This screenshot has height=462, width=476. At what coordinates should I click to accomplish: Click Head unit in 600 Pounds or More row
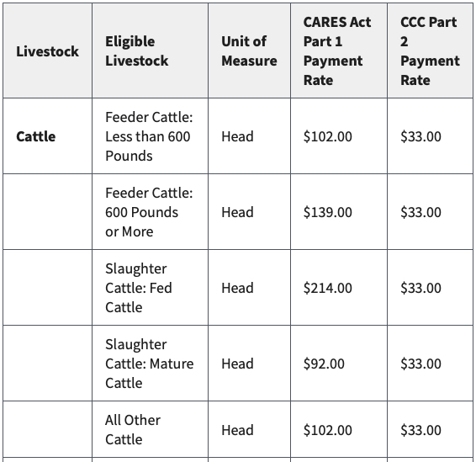pos(237,212)
